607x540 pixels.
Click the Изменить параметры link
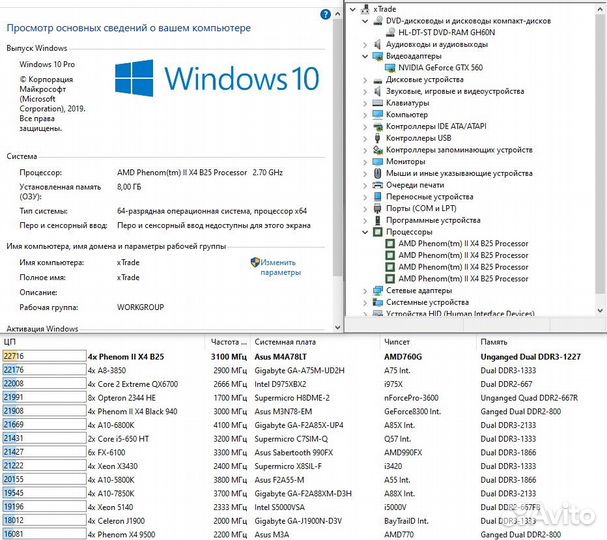281,267
